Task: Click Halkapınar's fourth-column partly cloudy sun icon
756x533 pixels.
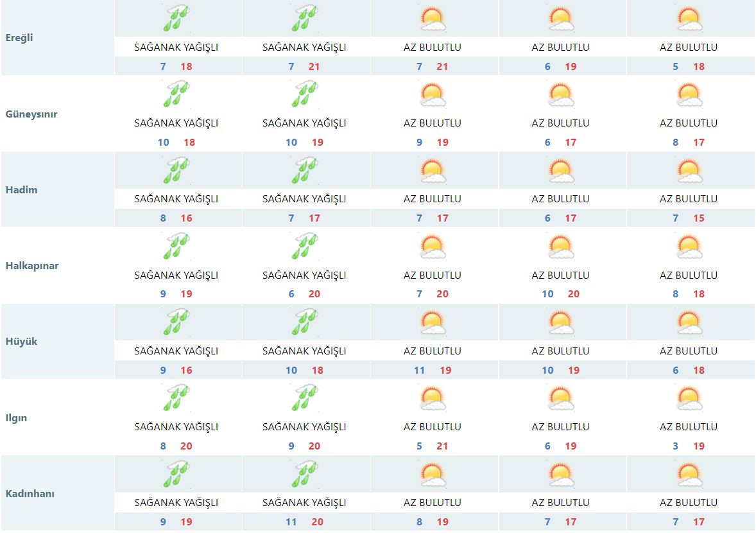Action: pyautogui.click(x=560, y=246)
